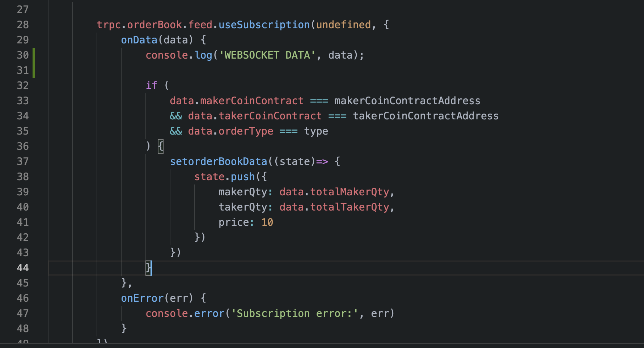Click the takerCoinContract property on line 34
The height and width of the screenshot is (348, 644).
[270, 116]
